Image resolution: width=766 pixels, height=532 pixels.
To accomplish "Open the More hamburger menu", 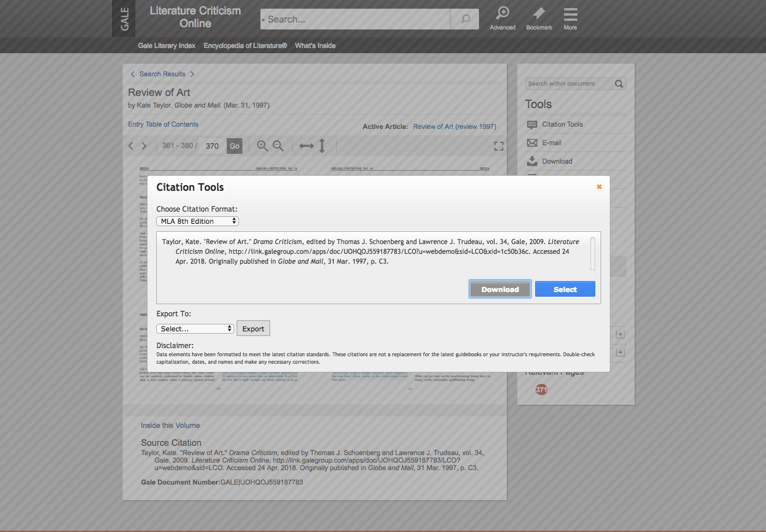I will [x=570, y=19].
